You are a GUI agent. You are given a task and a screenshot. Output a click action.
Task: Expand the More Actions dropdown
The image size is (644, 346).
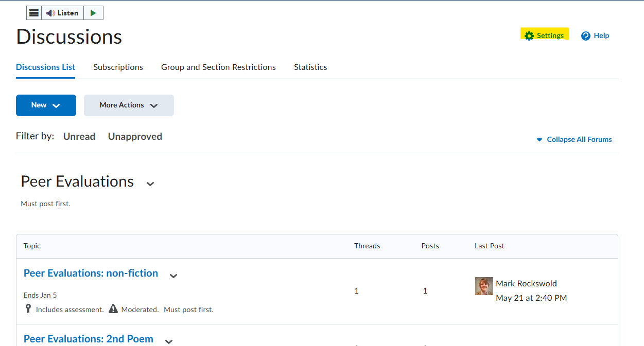[x=129, y=105]
